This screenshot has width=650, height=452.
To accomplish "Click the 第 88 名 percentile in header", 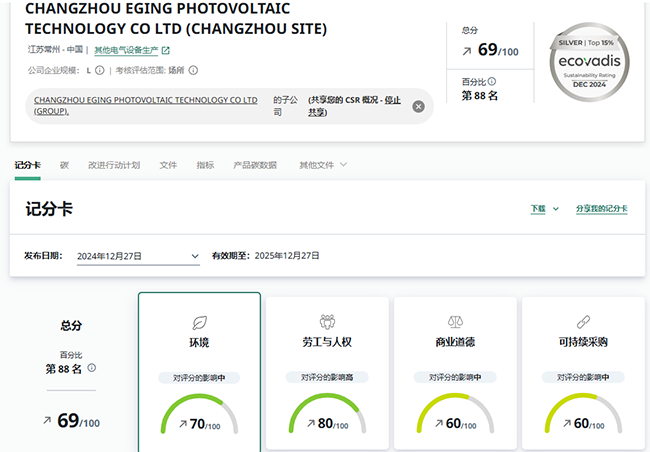I will 480,96.
